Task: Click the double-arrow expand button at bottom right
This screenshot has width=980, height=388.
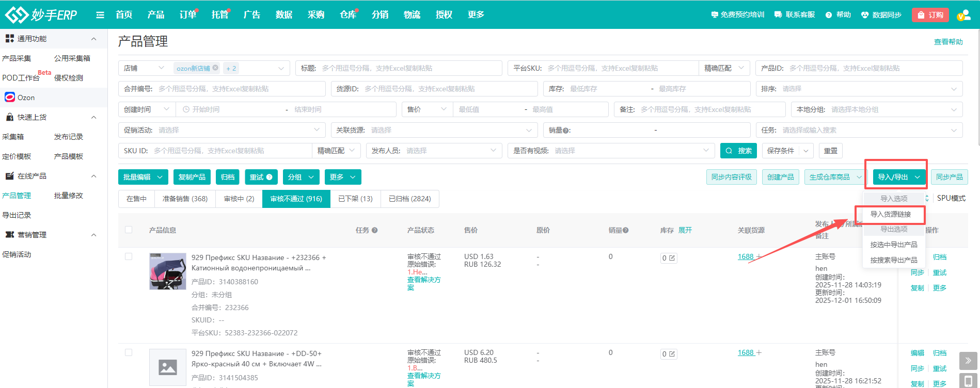Action: point(968,360)
